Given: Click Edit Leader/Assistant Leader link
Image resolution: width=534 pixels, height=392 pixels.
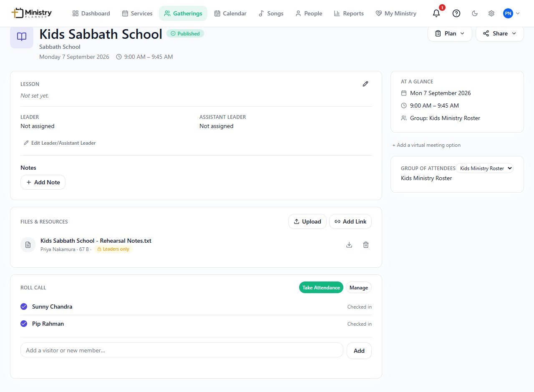Looking at the screenshot, I should (60, 143).
